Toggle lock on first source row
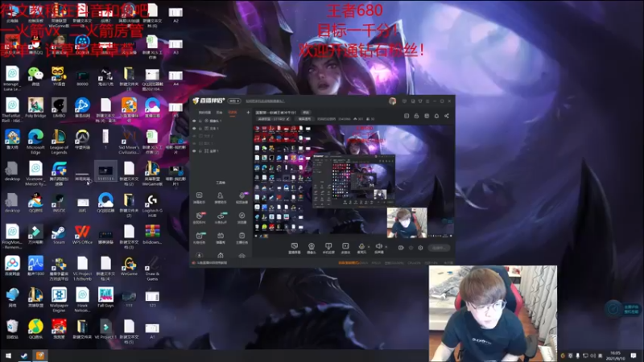 pos(200,121)
